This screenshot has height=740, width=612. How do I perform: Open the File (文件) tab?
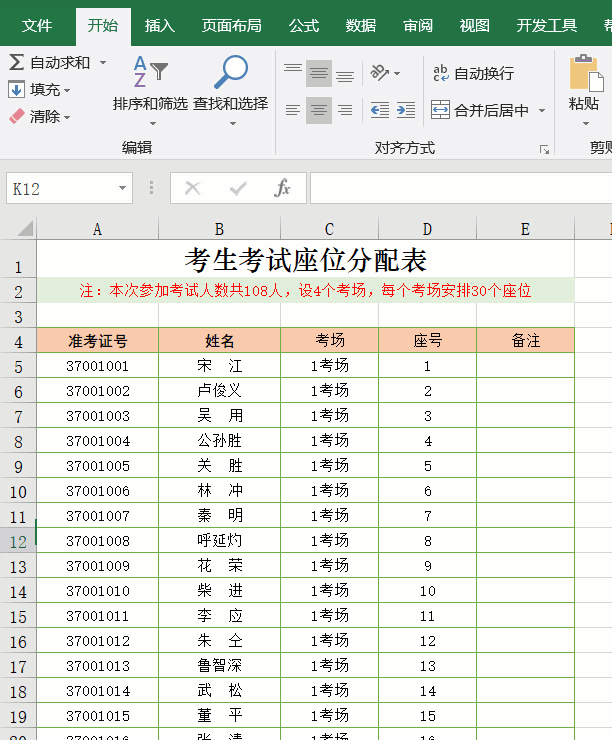[37, 25]
